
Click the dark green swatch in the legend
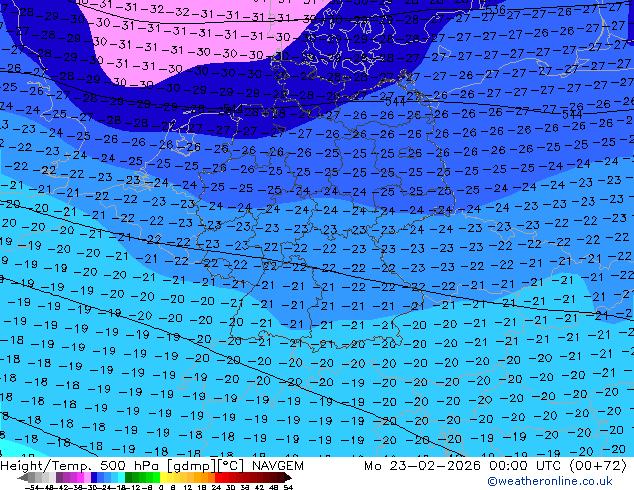129,477
